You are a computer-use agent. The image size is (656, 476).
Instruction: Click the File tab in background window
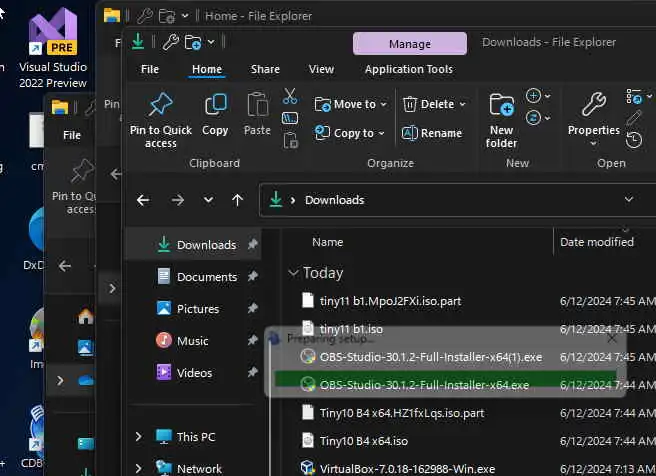click(72, 135)
